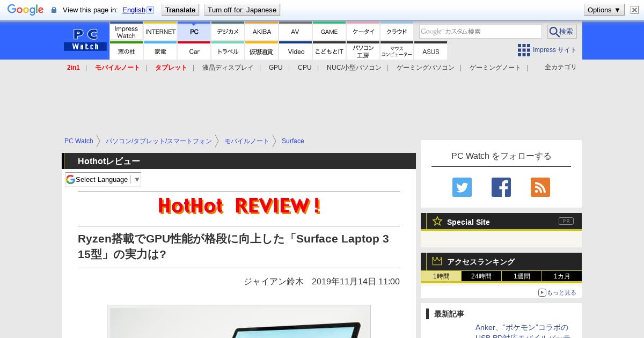Open the 2in1 category link

click(74, 68)
